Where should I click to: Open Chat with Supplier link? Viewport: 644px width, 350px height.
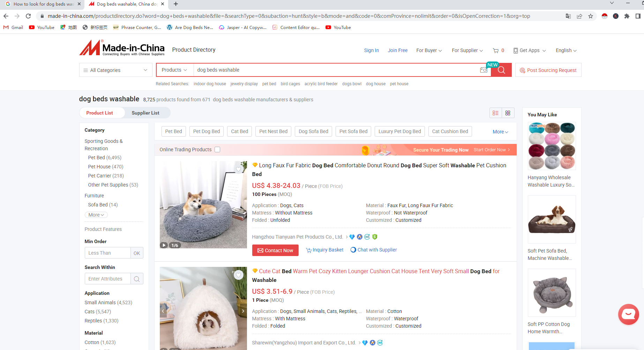(x=374, y=250)
